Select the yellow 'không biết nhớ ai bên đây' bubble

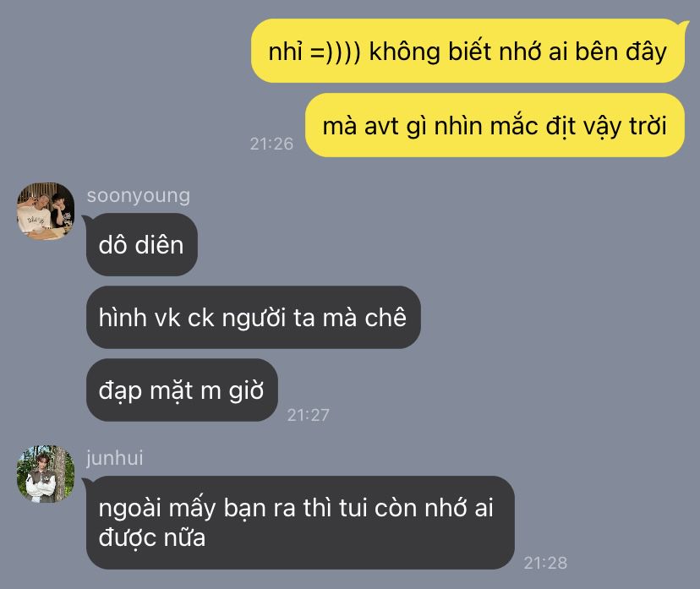click(x=468, y=51)
